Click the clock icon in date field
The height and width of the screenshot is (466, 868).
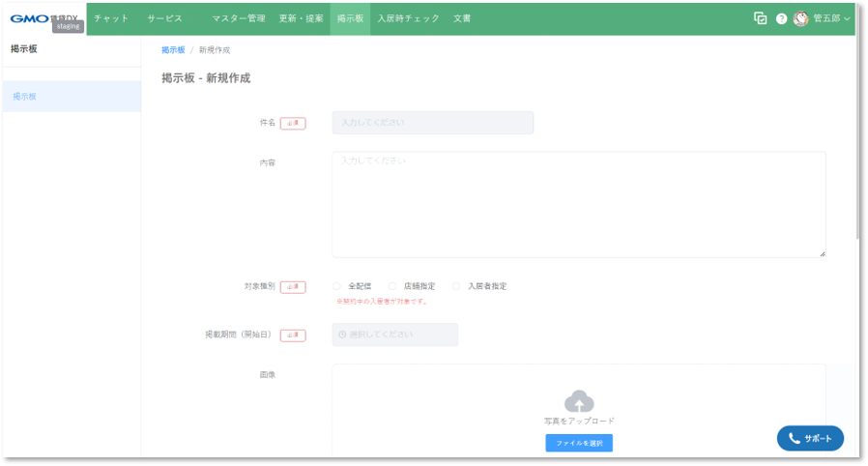pos(342,335)
